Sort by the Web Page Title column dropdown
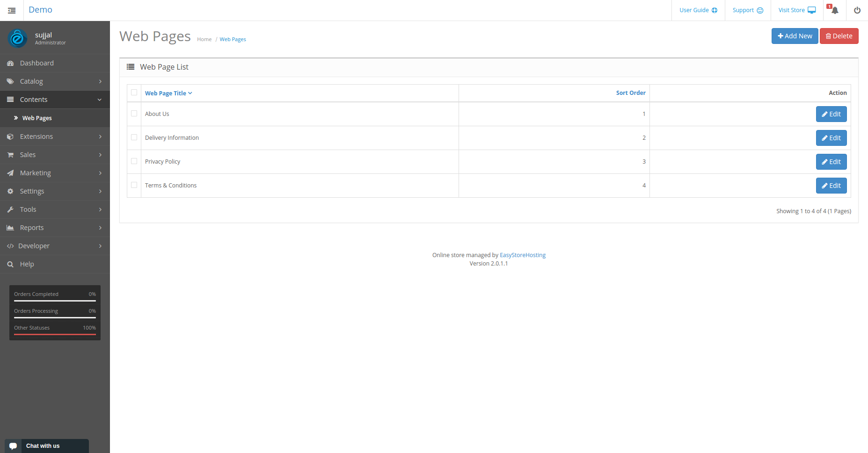Screen dimensions: 868x453 [168, 93]
